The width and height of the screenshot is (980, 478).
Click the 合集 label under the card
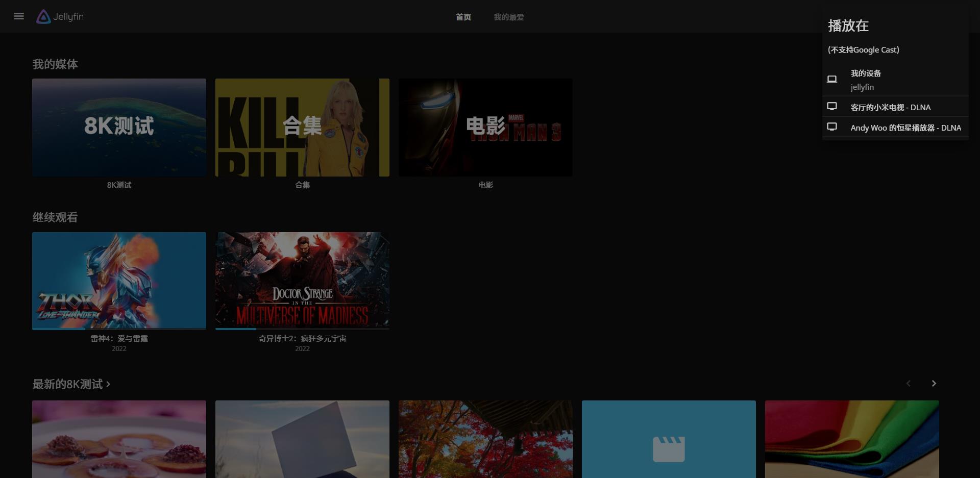[x=302, y=185]
